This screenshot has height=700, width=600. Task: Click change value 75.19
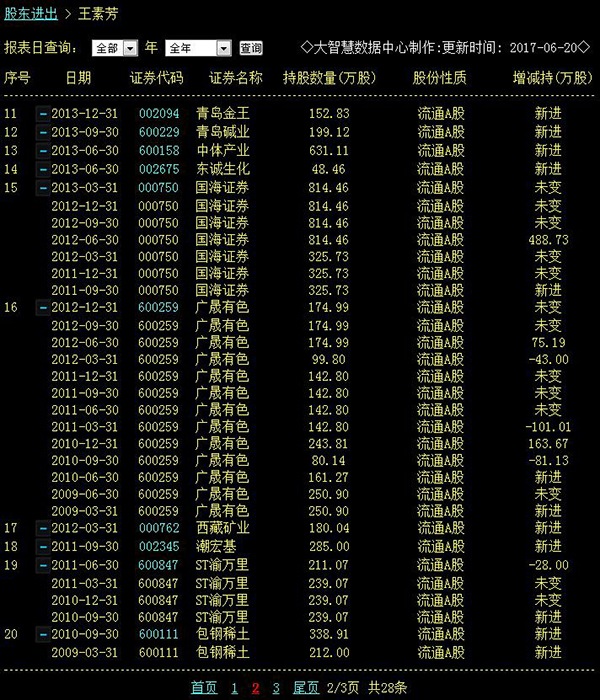point(549,343)
